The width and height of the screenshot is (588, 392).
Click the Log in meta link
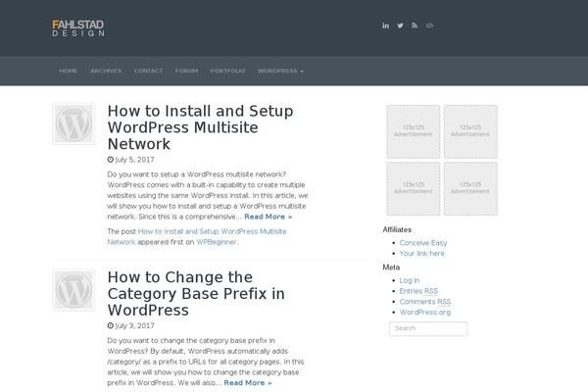click(x=409, y=280)
